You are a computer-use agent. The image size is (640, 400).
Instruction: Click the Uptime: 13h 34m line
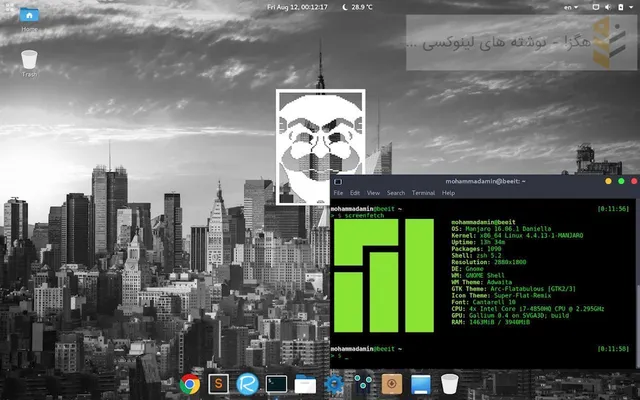tap(478, 242)
